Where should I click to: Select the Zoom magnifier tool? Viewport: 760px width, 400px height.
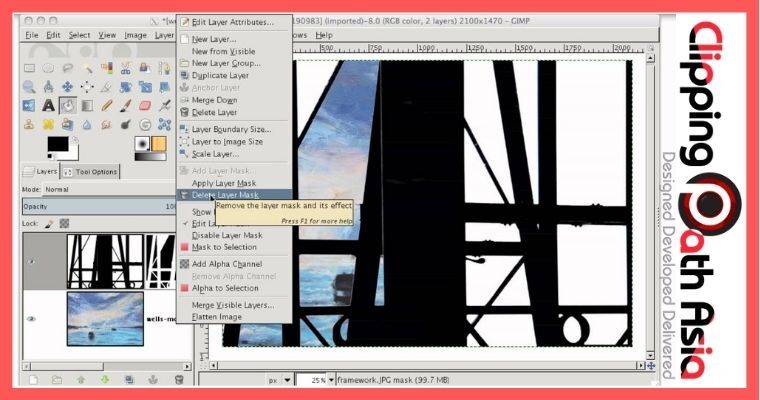(29, 87)
